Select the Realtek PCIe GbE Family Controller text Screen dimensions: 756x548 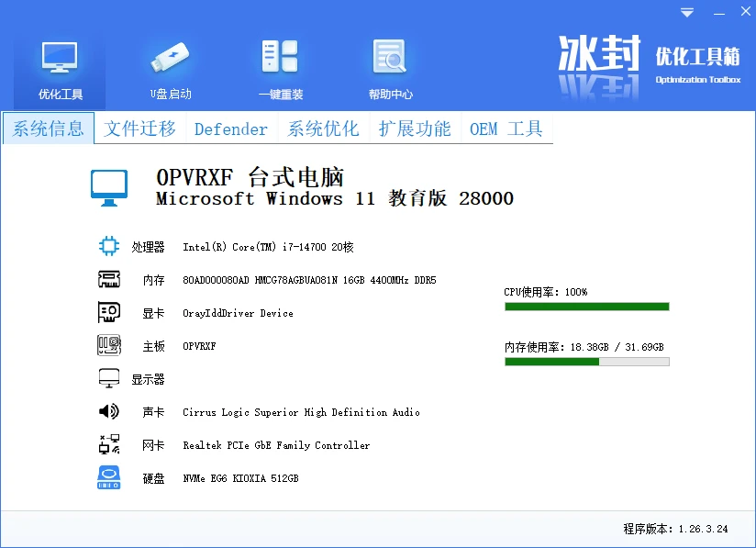coord(276,445)
